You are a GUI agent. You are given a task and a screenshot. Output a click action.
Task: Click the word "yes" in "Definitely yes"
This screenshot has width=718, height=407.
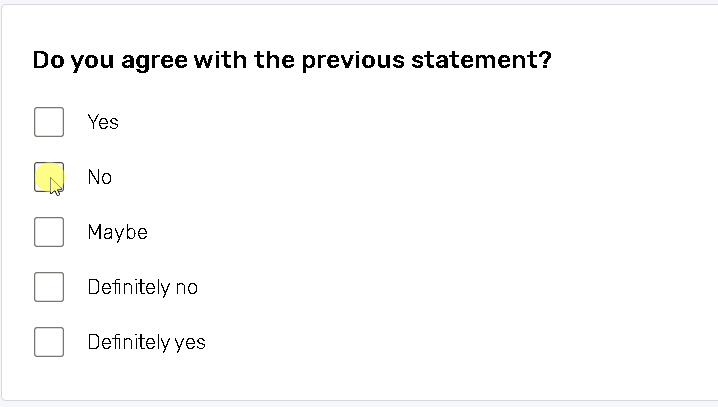coord(190,343)
